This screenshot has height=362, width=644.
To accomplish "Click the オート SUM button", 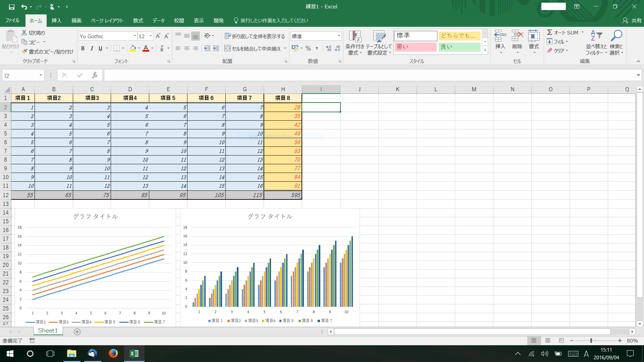I will [562, 33].
